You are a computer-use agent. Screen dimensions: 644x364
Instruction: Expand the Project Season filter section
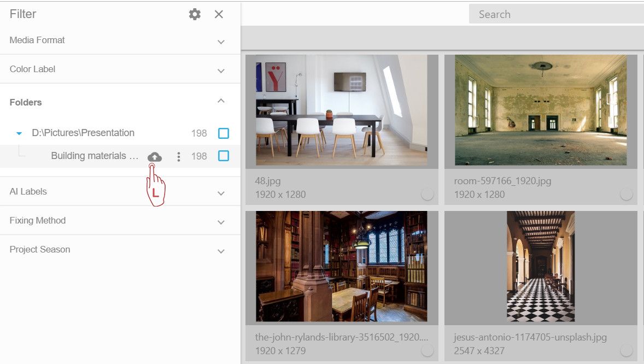tap(221, 251)
